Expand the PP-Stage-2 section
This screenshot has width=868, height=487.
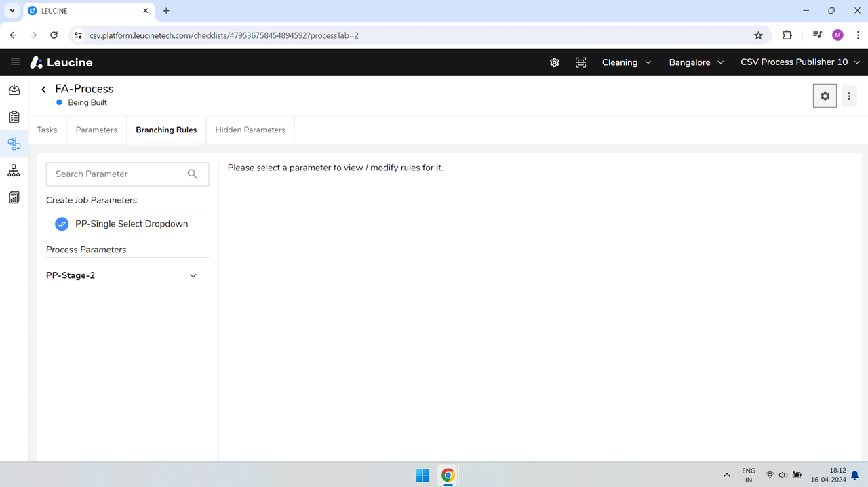(x=193, y=276)
